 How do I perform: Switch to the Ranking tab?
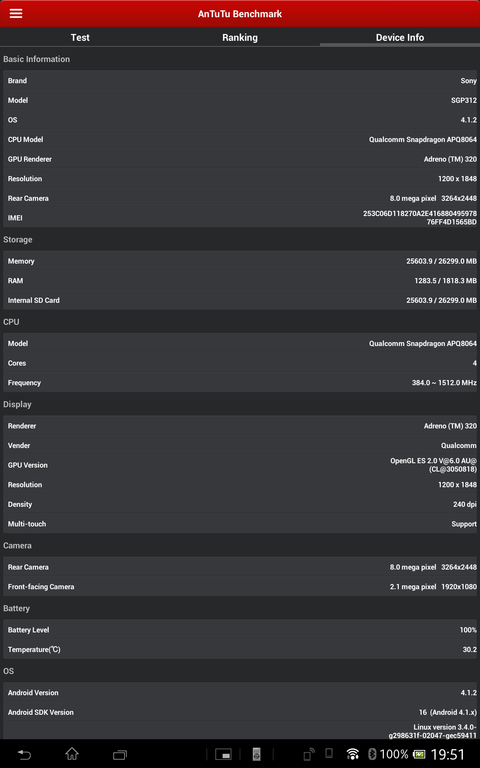pyautogui.click(x=240, y=37)
